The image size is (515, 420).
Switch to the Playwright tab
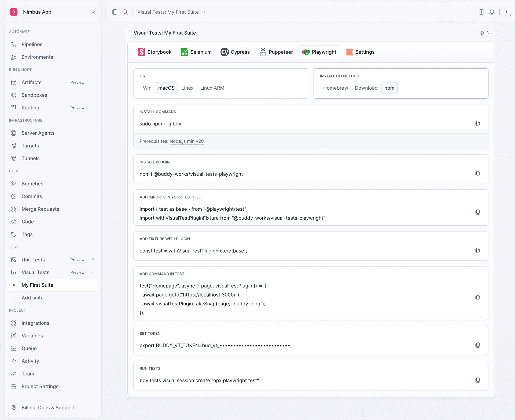pos(319,52)
